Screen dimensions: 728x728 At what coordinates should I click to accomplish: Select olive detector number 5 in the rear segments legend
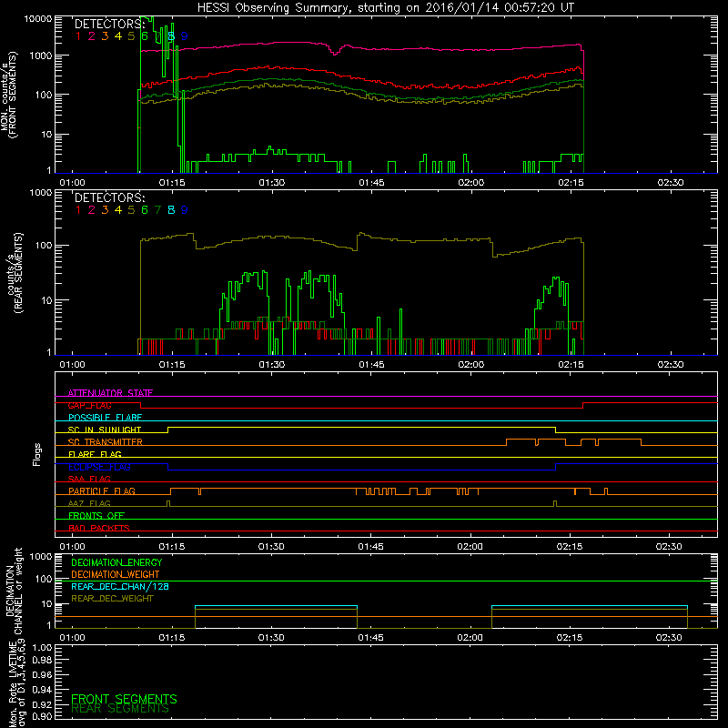pyautogui.click(x=131, y=210)
